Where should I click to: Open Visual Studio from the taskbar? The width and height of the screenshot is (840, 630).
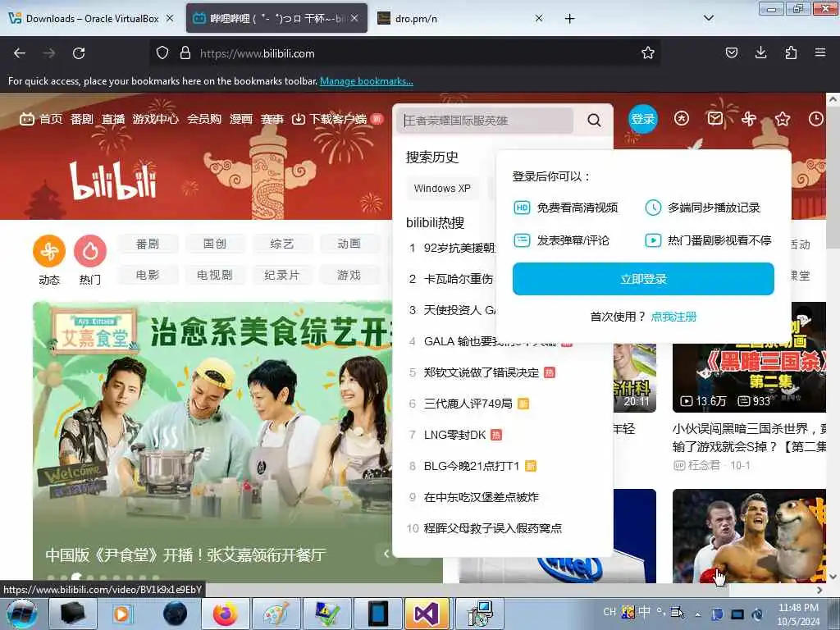pyautogui.click(x=427, y=614)
